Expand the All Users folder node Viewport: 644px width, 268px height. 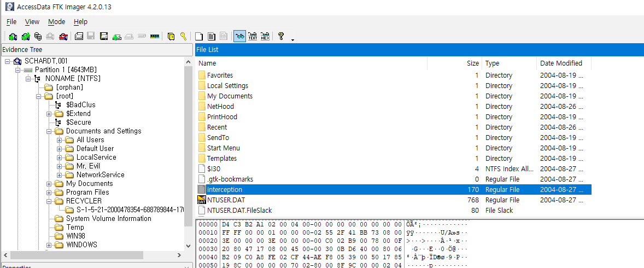59,140
